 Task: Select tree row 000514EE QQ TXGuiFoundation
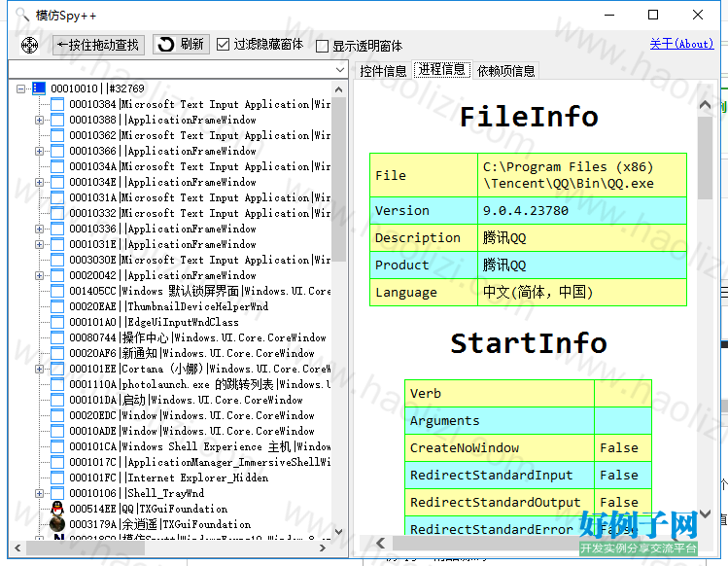(148, 509)
